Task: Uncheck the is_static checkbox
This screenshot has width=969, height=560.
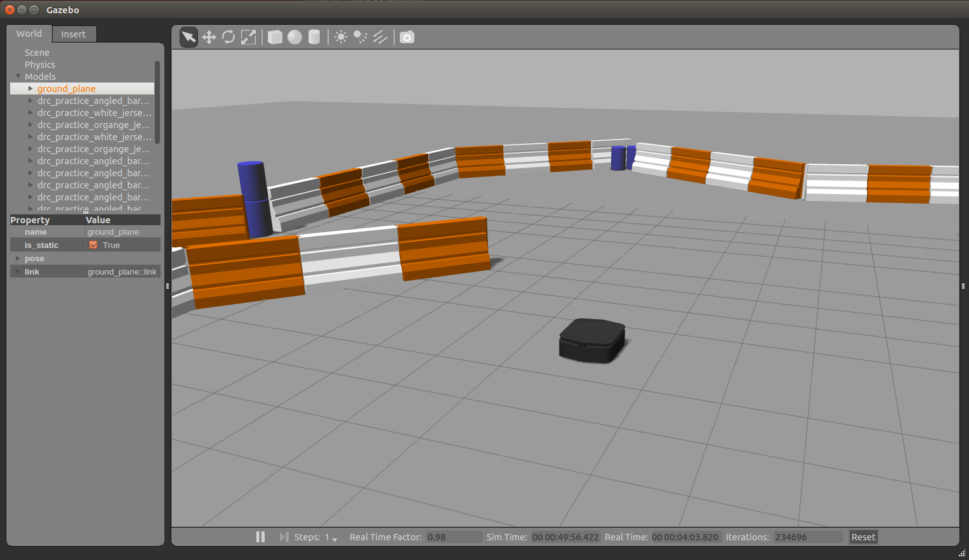Action: point(93,245)
